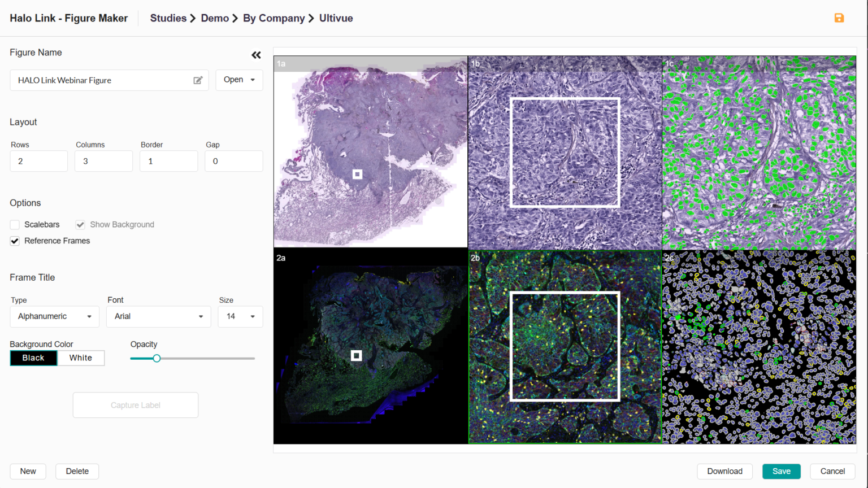Open the Frame Title Type dropdown
868x488 pixels.
click(x=54, y=316)
